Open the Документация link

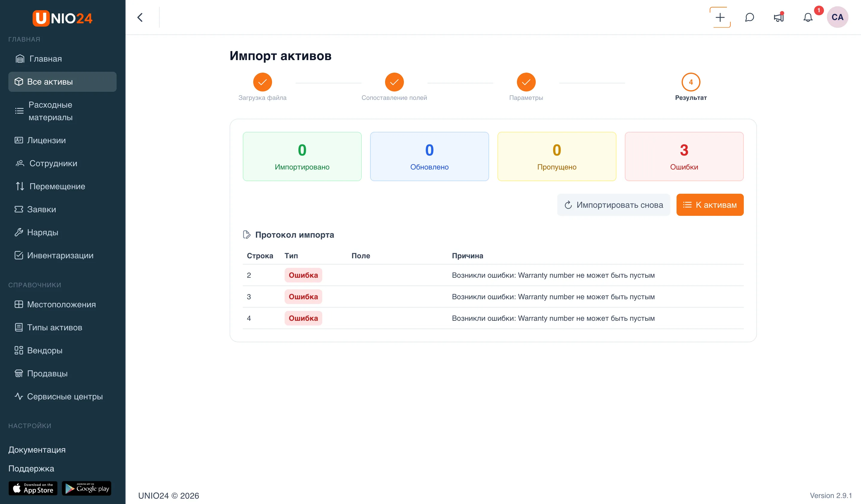tap(37, 450)
